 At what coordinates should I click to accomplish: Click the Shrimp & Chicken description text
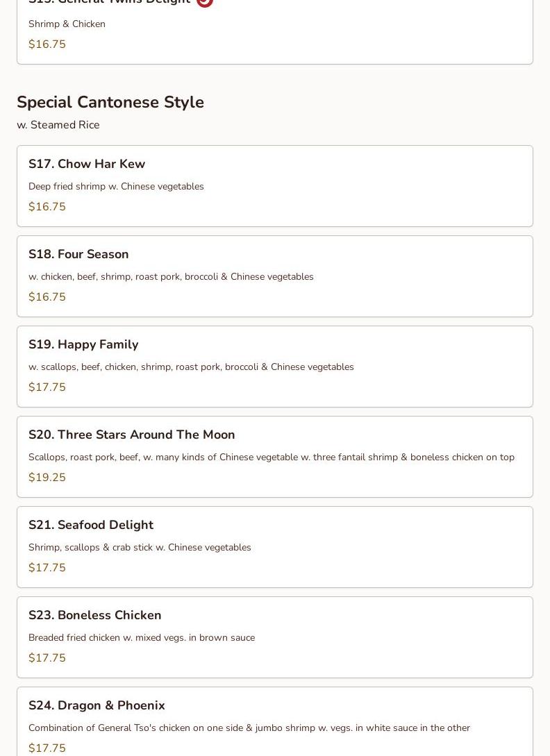67,24
